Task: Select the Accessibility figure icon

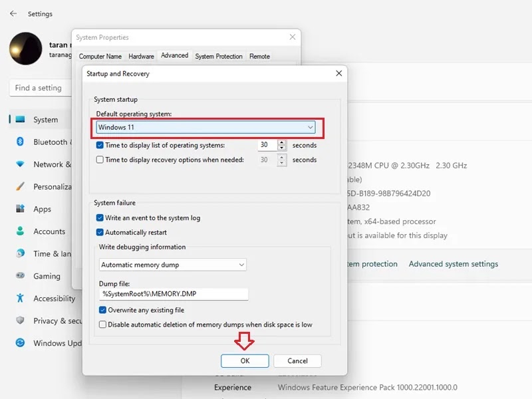Action: [x=21, y=298]
